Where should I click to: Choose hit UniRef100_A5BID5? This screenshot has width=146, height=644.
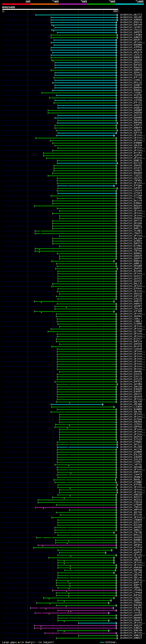pos(131,495)
